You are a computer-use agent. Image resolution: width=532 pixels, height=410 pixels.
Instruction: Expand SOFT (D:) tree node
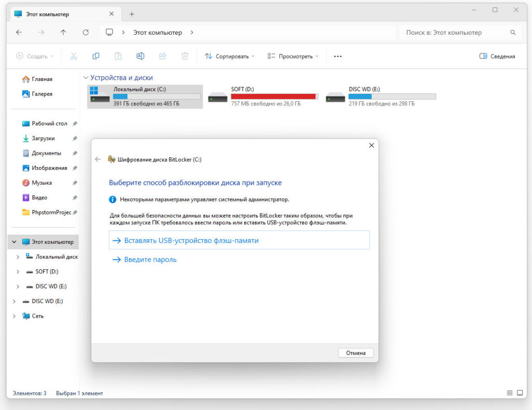pyautogui.click(x=18, y=272)
